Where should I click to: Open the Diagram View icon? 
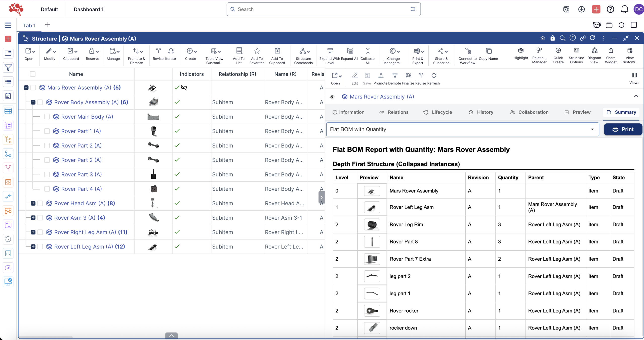point(594,51)
